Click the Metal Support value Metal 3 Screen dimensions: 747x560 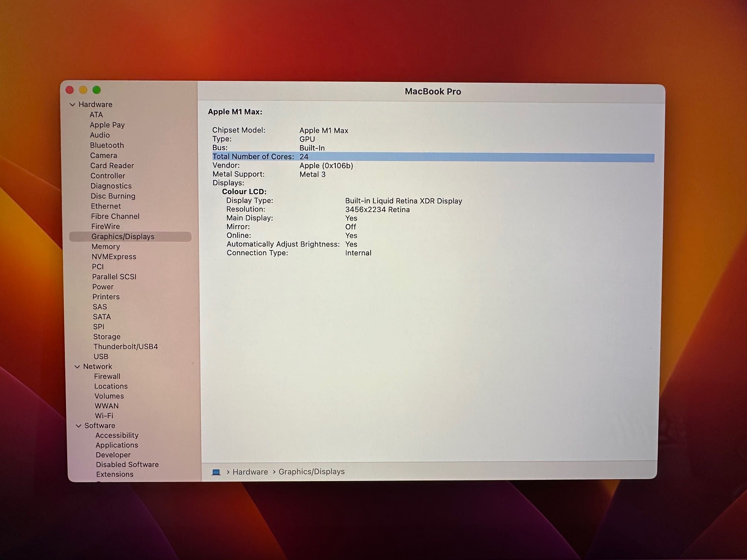tap(312, 174)
